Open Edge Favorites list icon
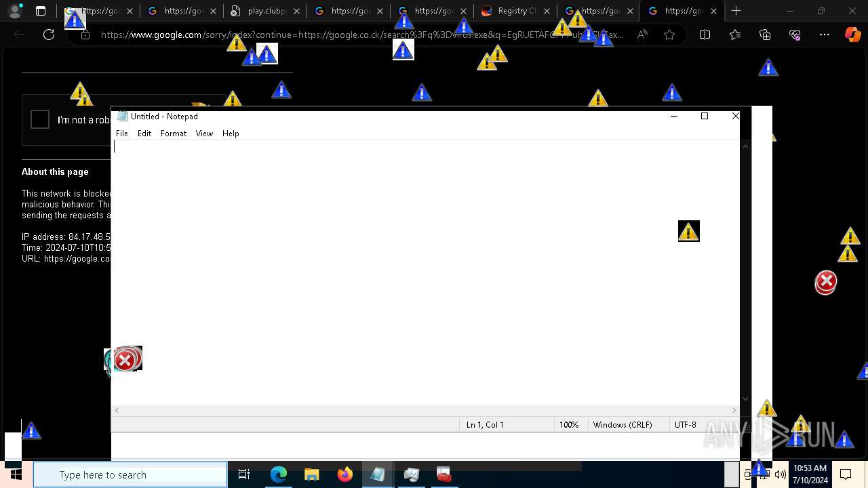The width and height of the screenshot is (868, 488). pos(735,35)
